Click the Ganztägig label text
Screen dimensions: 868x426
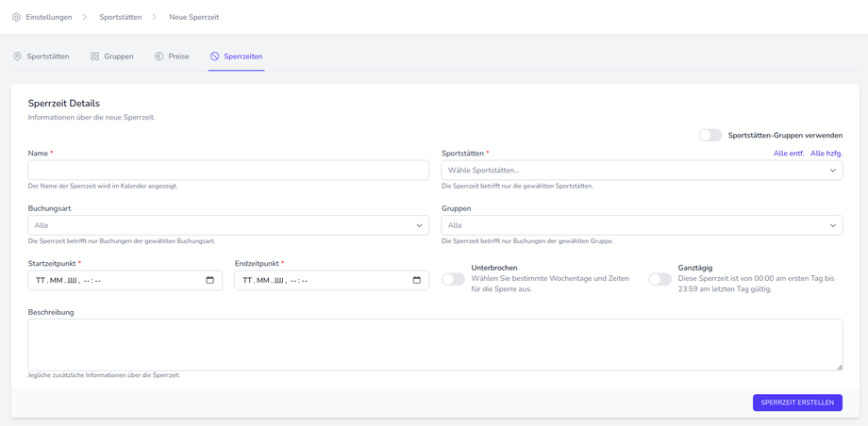[x=695, y=268]
